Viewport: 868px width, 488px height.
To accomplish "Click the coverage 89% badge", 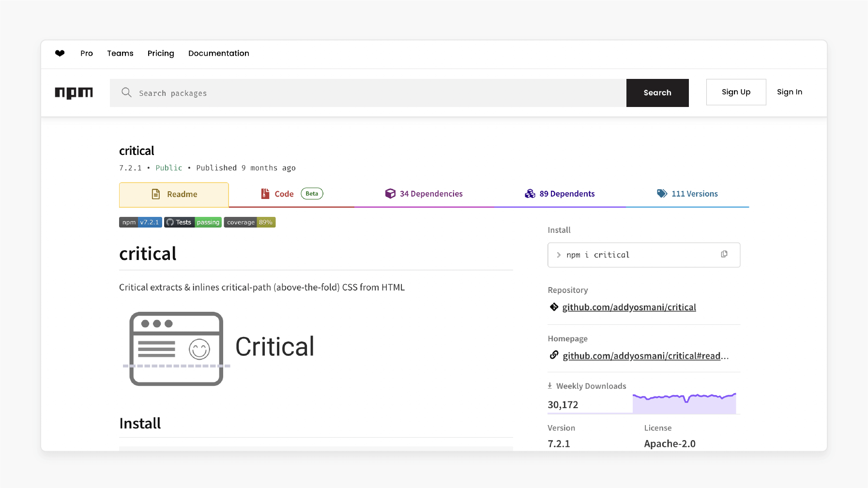I will [249, 222].
